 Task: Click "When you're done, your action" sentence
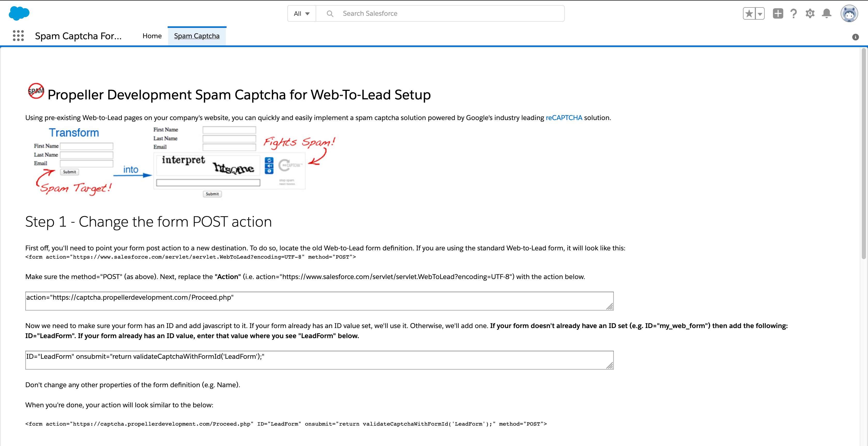pos(119,405)
